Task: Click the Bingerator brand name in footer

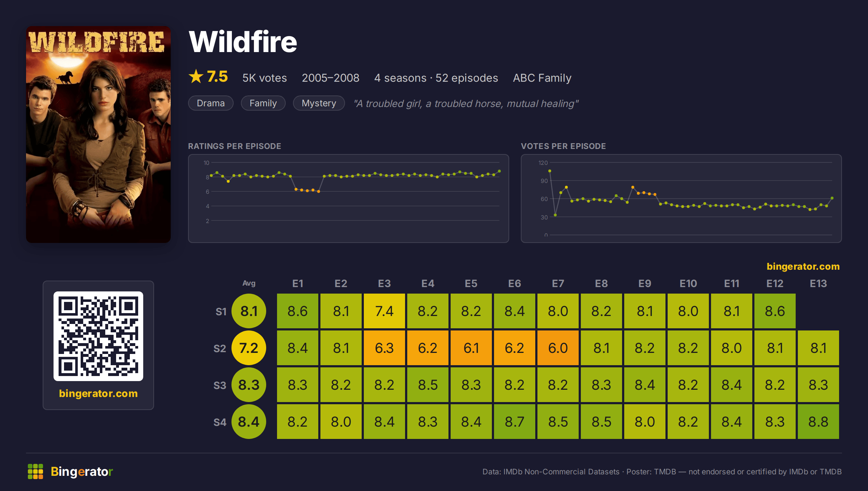Action: click(82, 471)
